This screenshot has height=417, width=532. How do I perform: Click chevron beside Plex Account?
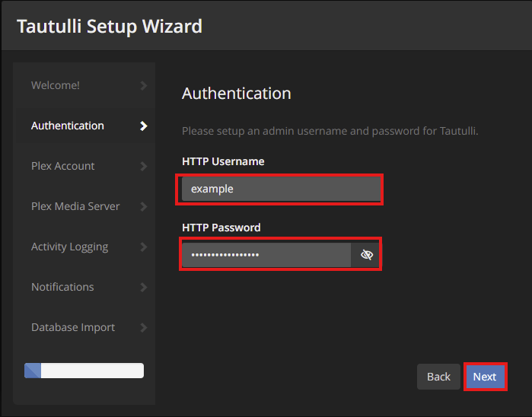(144, 166)
